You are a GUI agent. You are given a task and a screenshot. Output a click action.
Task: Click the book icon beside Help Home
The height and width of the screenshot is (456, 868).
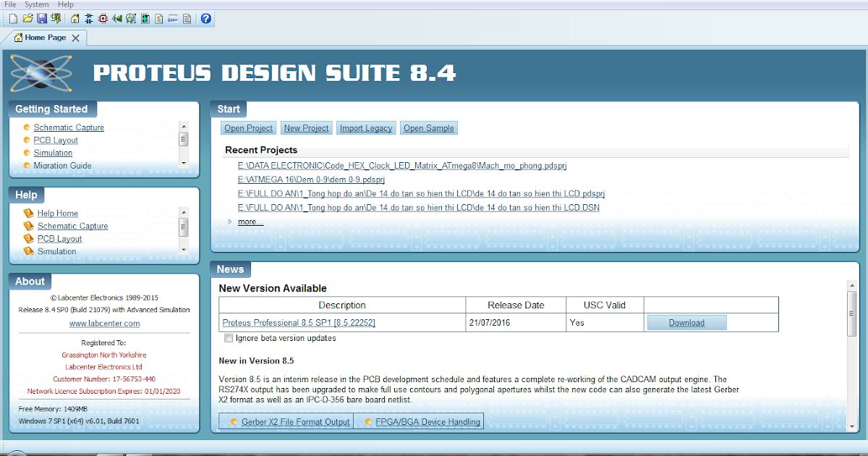click(29, 214)
